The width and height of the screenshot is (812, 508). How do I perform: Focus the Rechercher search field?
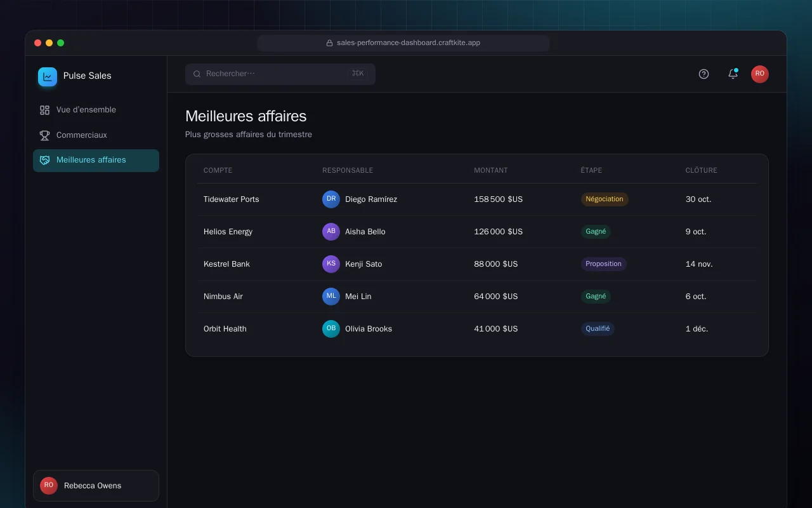coord(280,74)
